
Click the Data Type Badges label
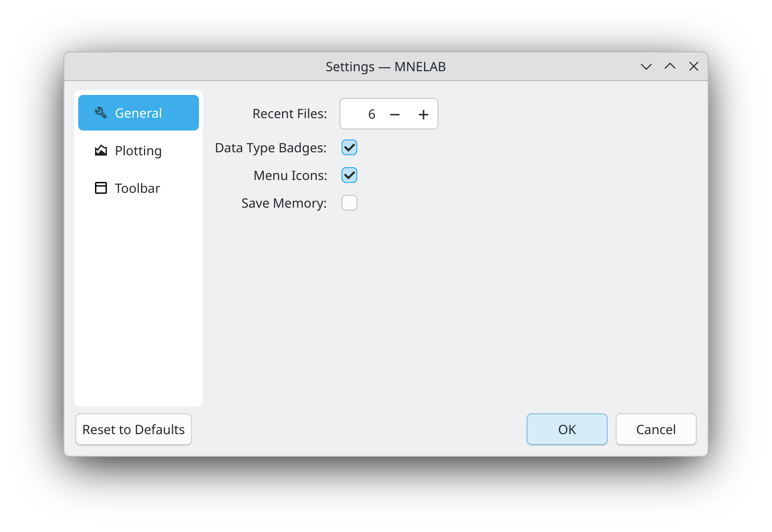(x=271, y=148)
